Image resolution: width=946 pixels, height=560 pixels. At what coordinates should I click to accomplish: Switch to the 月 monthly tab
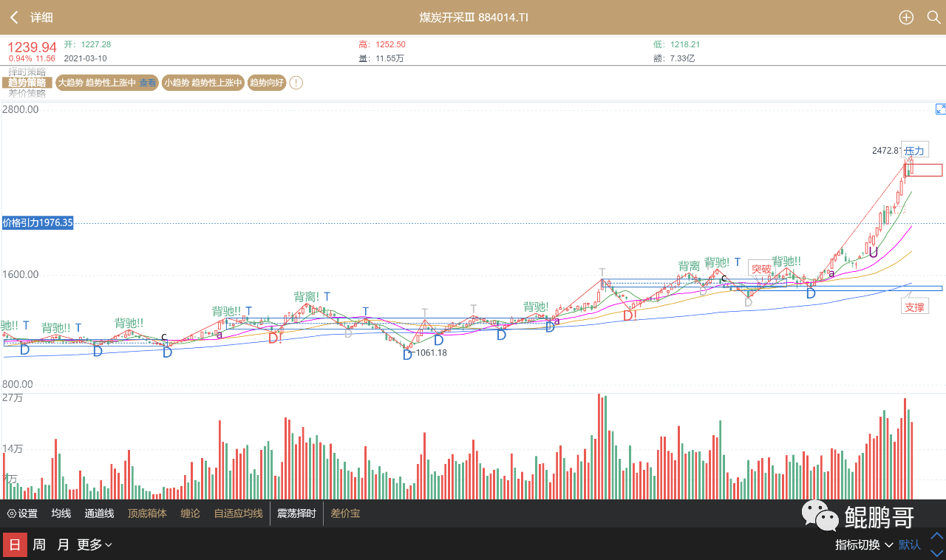[x=61, y=544]
